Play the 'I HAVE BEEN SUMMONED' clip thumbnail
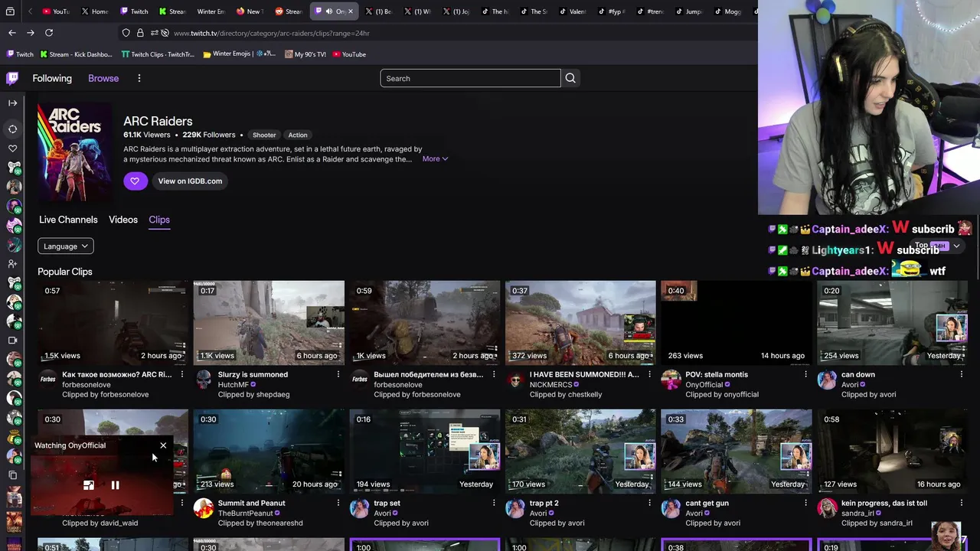This screenshot has width=980, height=551. [x=580, y=323]
